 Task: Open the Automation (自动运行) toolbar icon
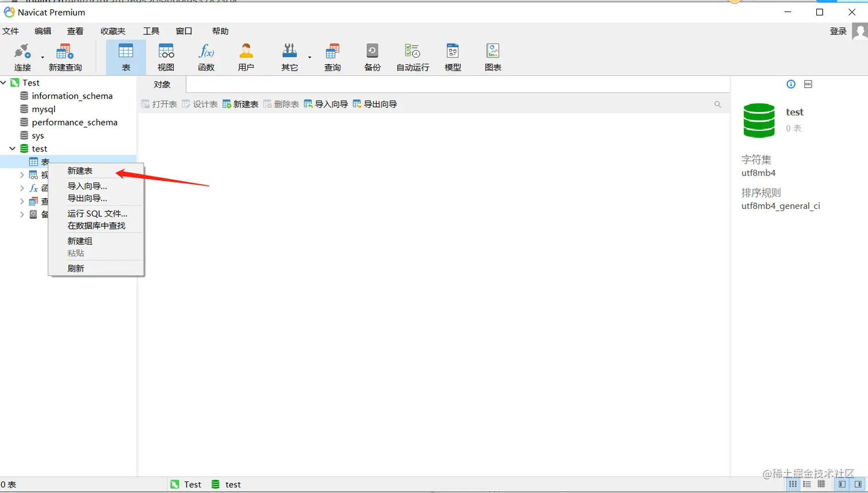(x=413, y=57)
